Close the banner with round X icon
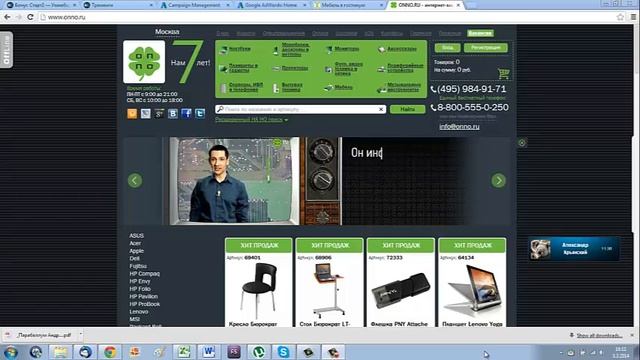This screenshot has width=640, height=360. pos(522,142)
